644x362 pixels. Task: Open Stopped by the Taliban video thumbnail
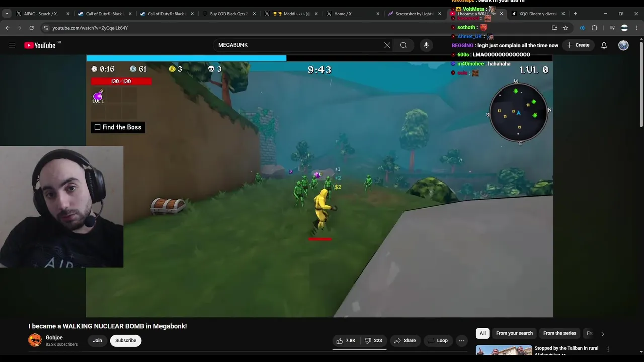pos(504,351)
